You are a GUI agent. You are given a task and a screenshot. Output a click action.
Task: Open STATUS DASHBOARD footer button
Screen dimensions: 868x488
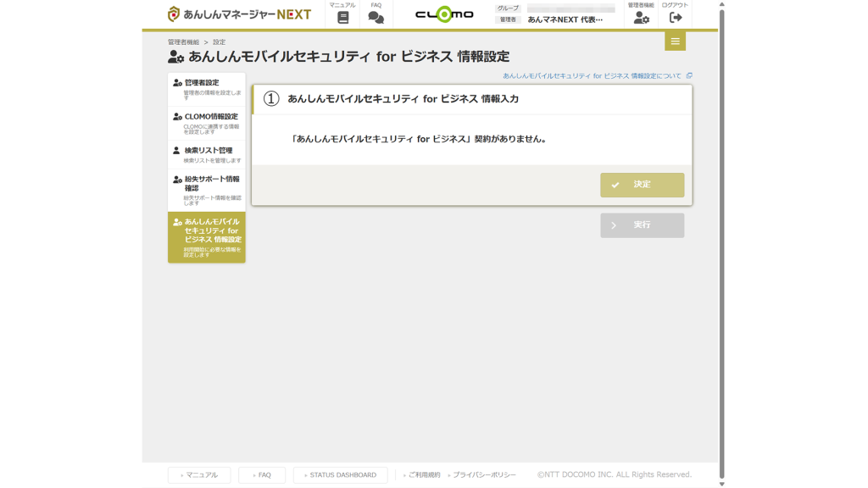(341, 474)
